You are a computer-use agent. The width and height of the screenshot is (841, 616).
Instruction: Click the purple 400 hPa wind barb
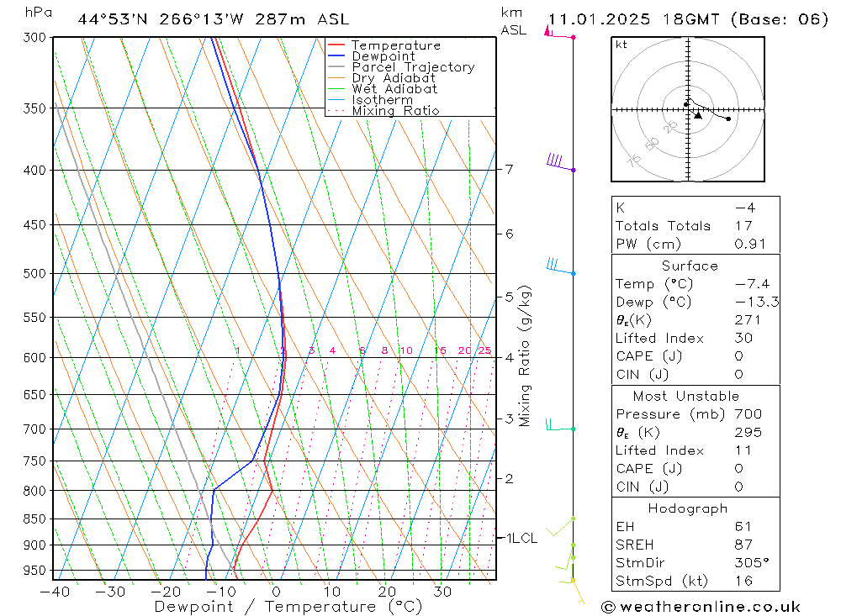[x=560, y=162]
